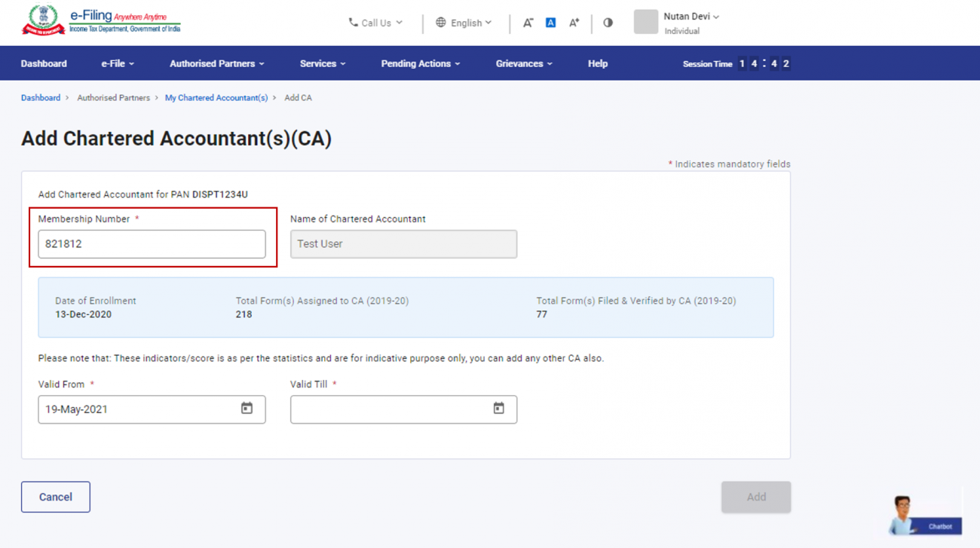Toggle the dark contrast theme

tap(608, 23)
